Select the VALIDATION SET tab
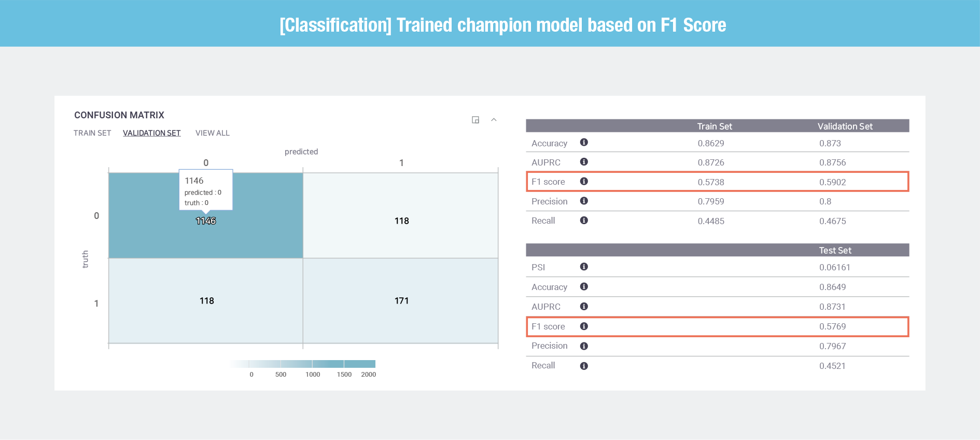The width and height of the screenshot is (980, 440). pyautogui.click(x=152, y=133)
